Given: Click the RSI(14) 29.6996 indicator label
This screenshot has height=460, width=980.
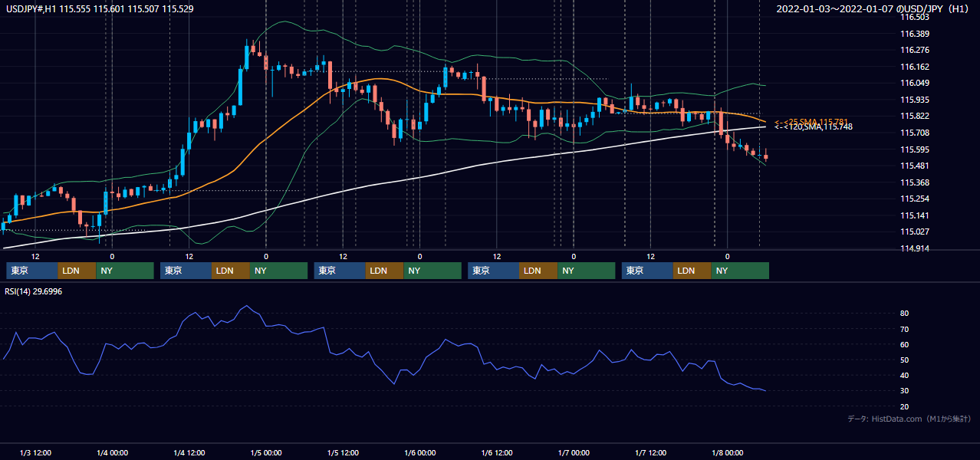Looking at the screenshot, I should [x=34, y=291].
